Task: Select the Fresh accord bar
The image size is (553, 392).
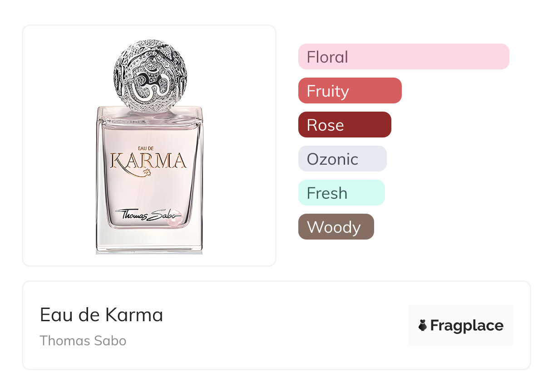Action: [x=341, y=193]
